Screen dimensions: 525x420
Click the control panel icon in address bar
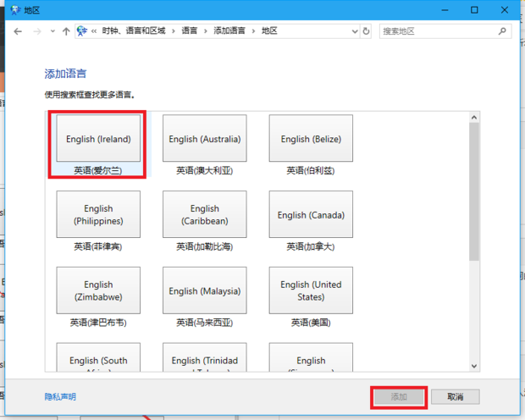coord(82,30)
